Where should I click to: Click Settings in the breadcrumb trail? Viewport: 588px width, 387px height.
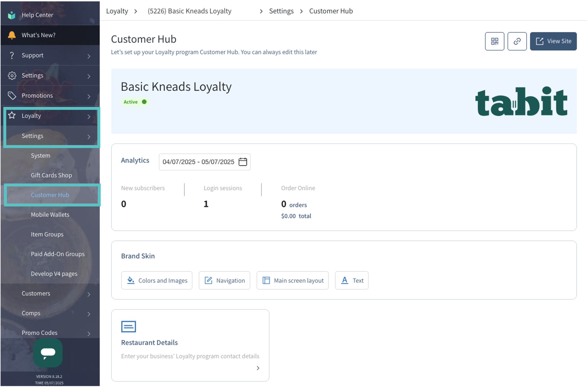pyautogui.click(x=281, y=11)
